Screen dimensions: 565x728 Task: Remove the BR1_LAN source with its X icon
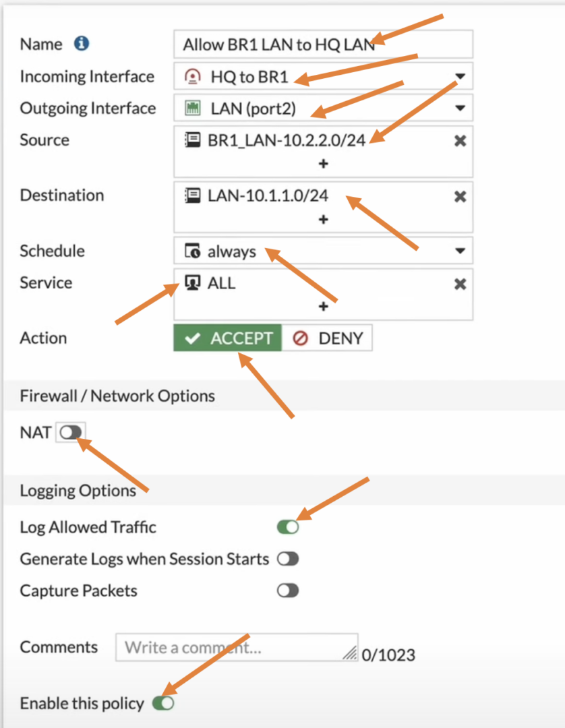pos(460,140)
